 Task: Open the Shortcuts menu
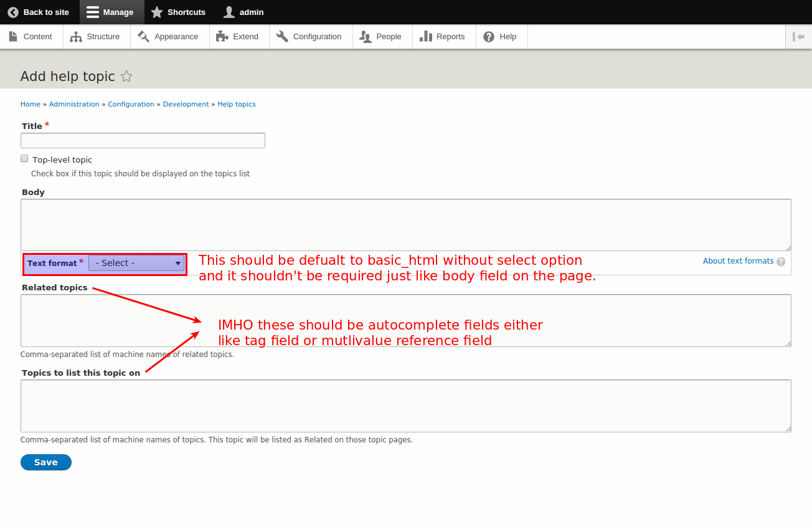(x=178, y=12)
